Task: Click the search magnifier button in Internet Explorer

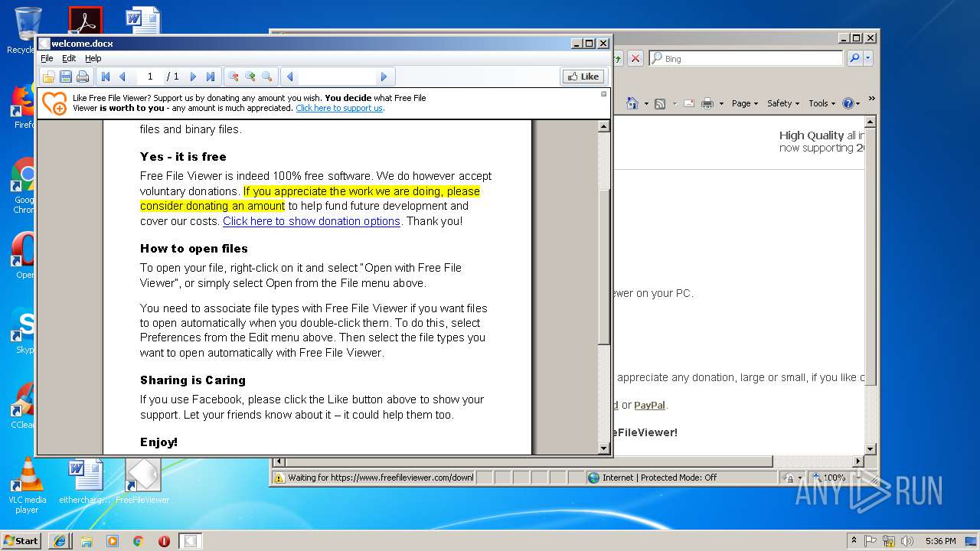Action: [854, 58]
